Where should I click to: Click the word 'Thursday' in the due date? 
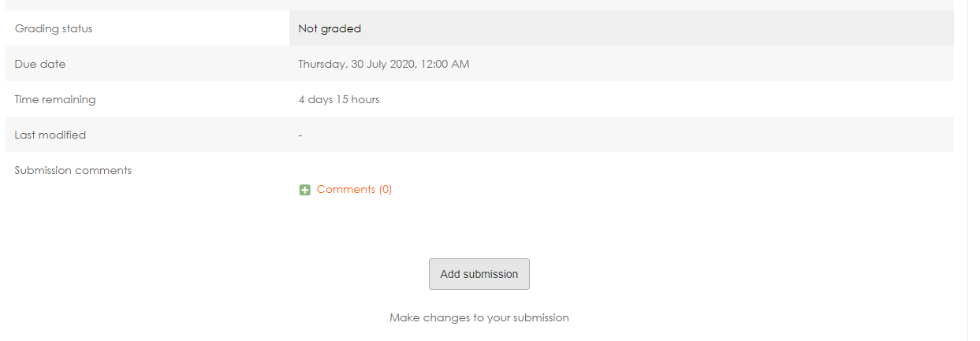click(322, 64)
